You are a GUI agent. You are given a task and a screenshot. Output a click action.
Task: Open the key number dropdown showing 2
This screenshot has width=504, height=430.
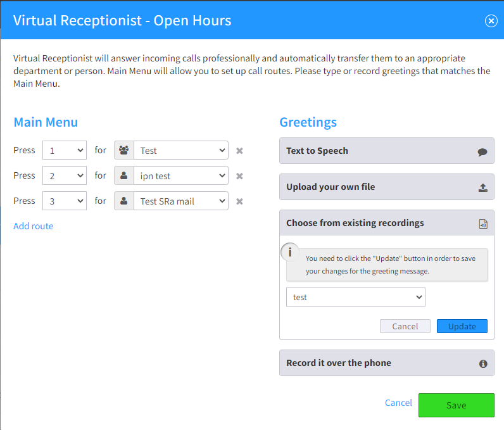tap(65, 175)
